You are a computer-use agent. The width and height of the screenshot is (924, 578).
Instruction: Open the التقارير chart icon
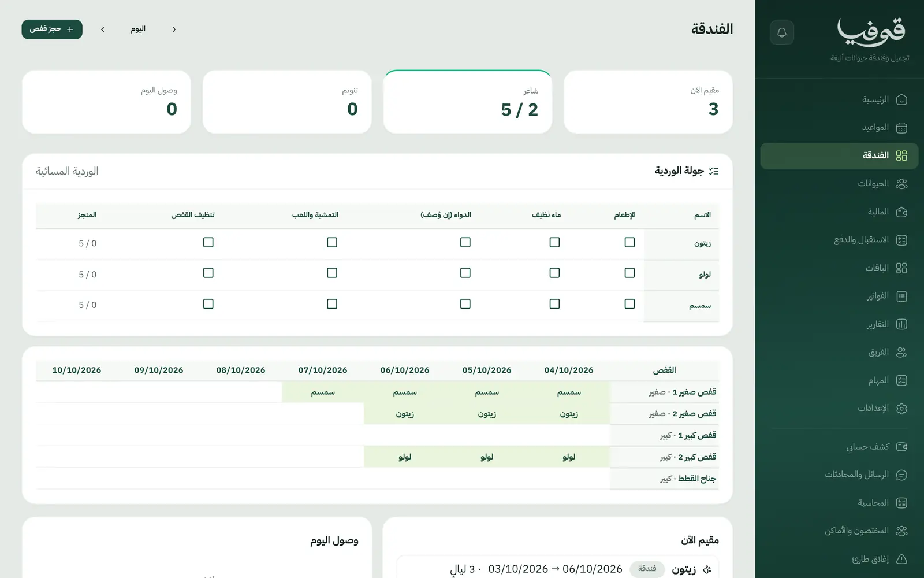tap(901, 324)
